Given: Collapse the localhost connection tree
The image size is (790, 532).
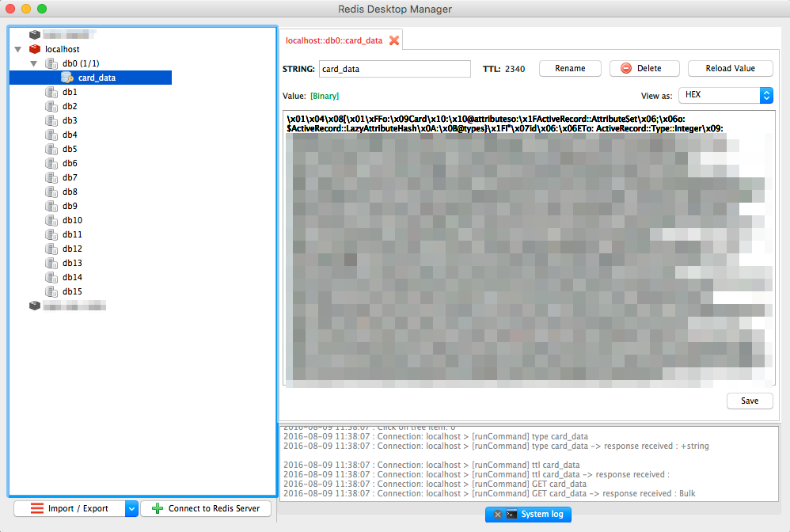Looking at the screenshot, I should pyautogui.click(x=18, y=49).
